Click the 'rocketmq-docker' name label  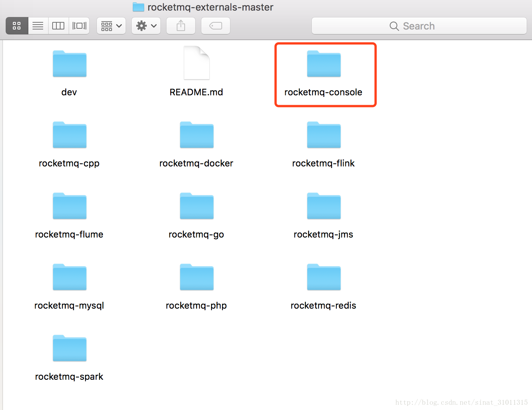[x=196, y=163]
